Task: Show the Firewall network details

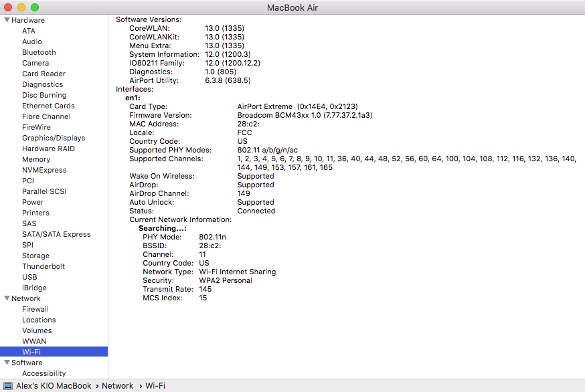Action: [x=35, y=309]
